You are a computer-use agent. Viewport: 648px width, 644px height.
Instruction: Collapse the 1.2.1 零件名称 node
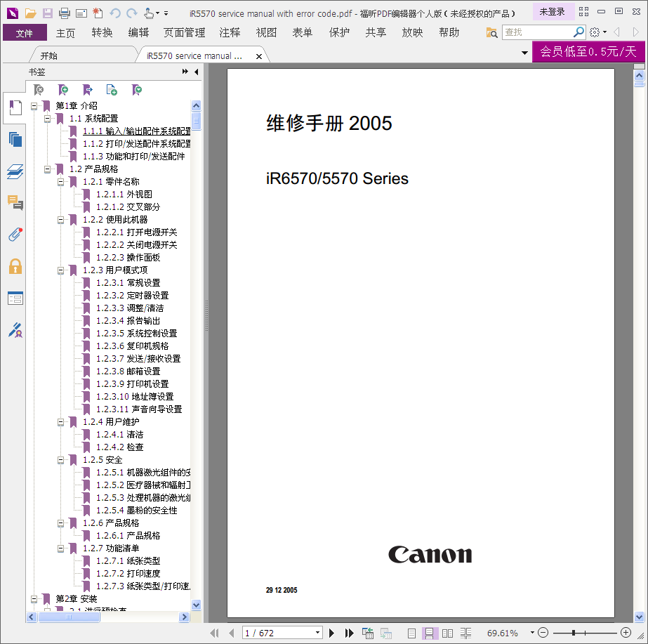point(61,183)
